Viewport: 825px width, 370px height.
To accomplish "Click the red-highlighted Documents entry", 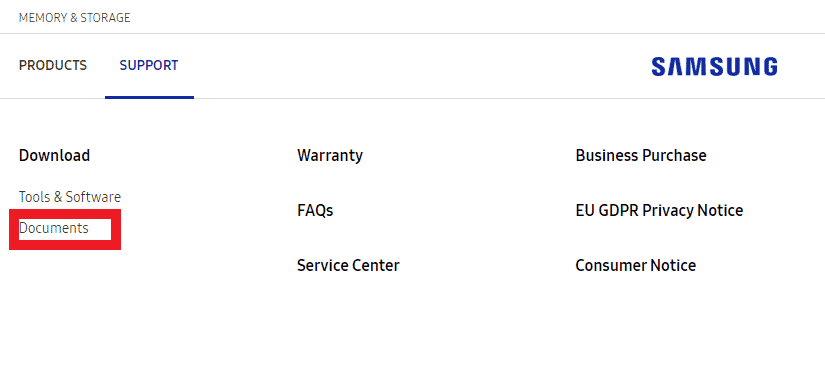I will (54, 228).
